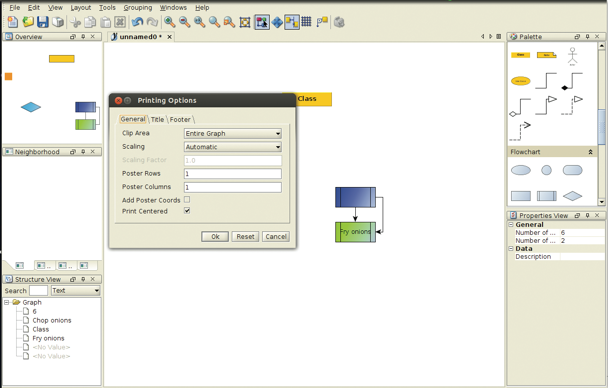Open the Clip Area dropdown

(233, 133)
